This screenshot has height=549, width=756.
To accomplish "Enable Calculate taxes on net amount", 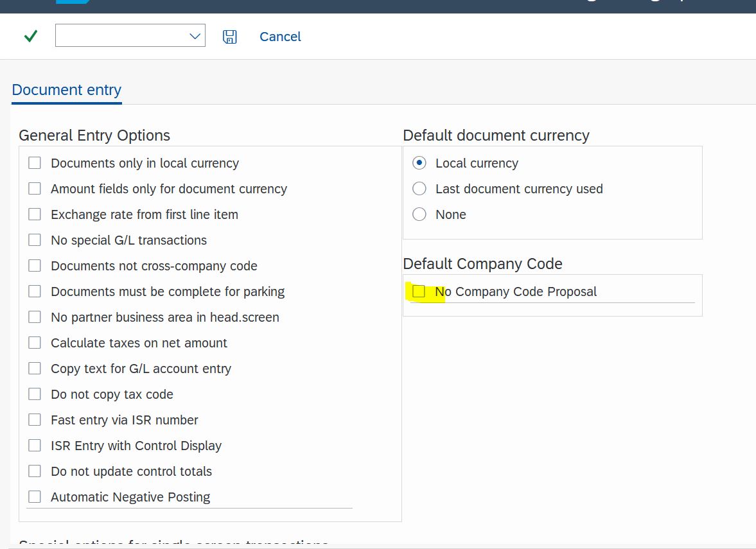I will click(x=35, y=342).
